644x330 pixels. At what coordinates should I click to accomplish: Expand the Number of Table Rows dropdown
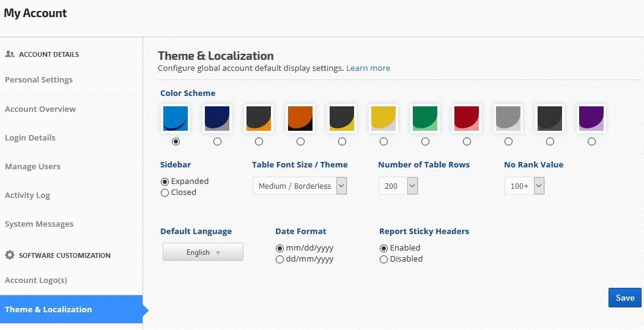(x=398, y=186)
